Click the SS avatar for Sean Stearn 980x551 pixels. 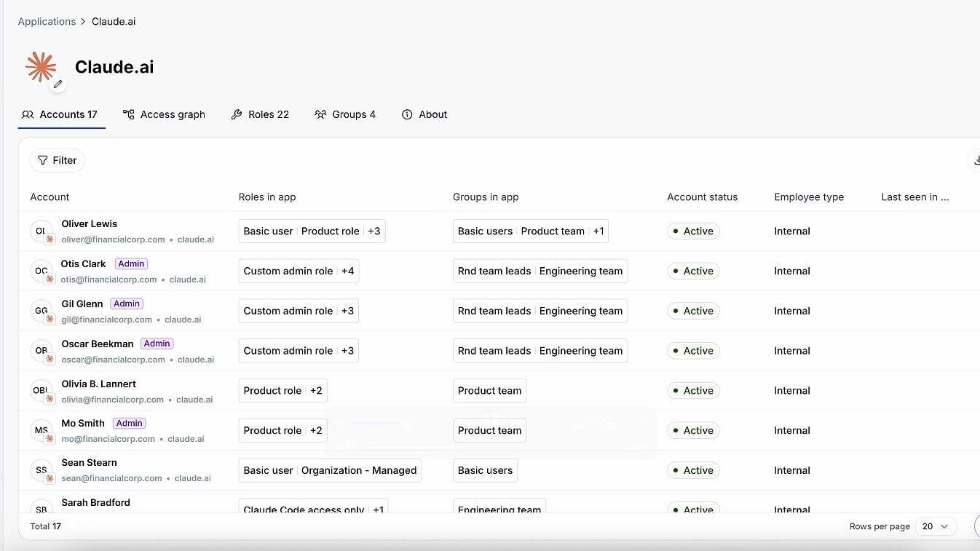click(42, 470)
